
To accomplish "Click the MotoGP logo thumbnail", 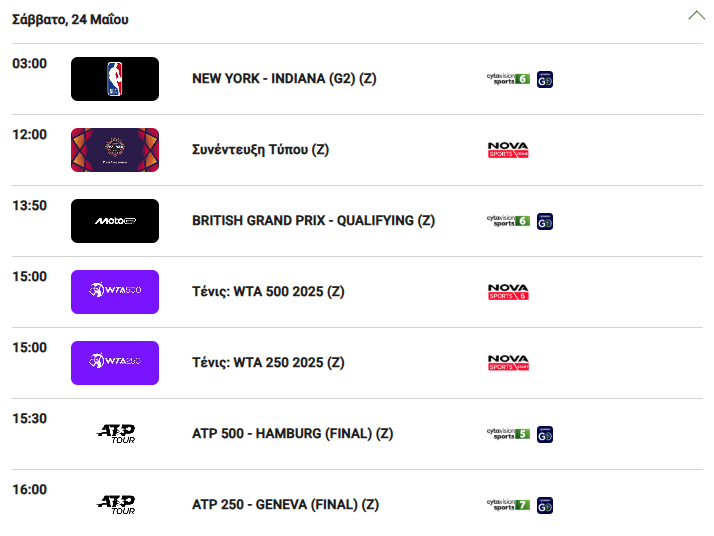I will tap(115, 221).
